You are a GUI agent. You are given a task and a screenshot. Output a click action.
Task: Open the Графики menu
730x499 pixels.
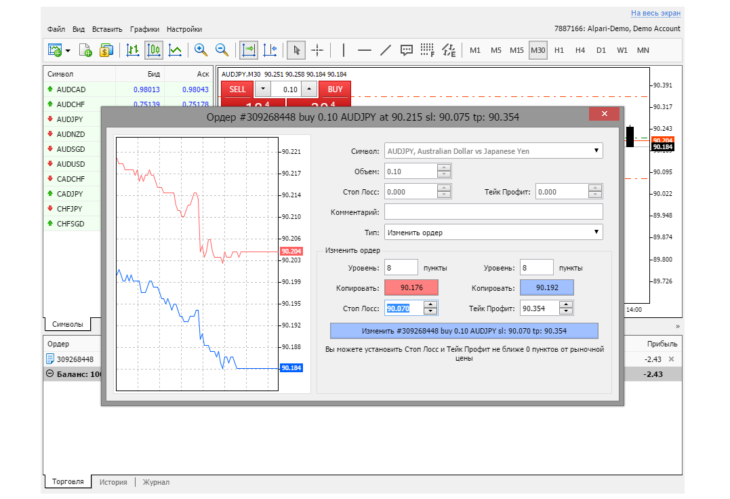point(144,29)
